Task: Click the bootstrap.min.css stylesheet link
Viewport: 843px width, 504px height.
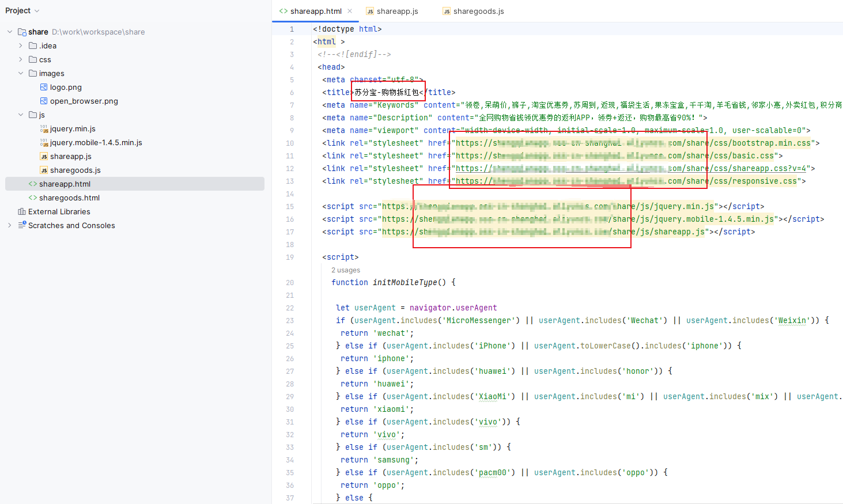Action: (x=633, y=143)
